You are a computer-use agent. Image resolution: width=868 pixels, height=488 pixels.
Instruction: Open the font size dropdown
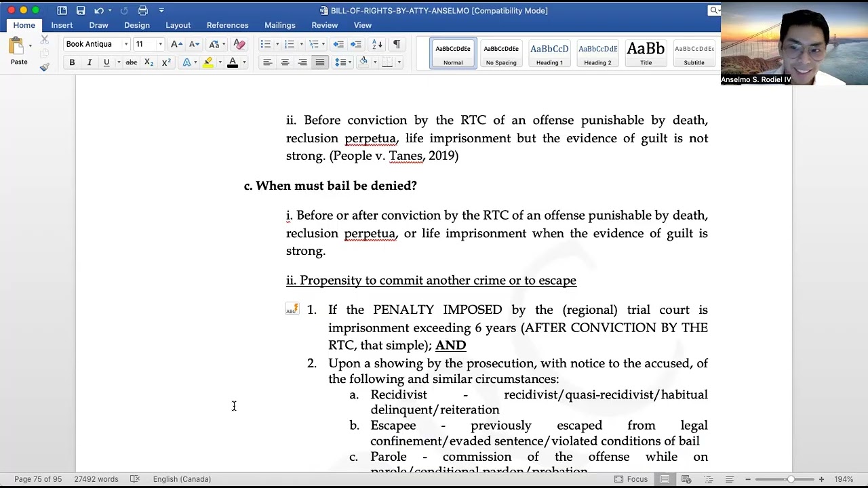coord(160,44)
